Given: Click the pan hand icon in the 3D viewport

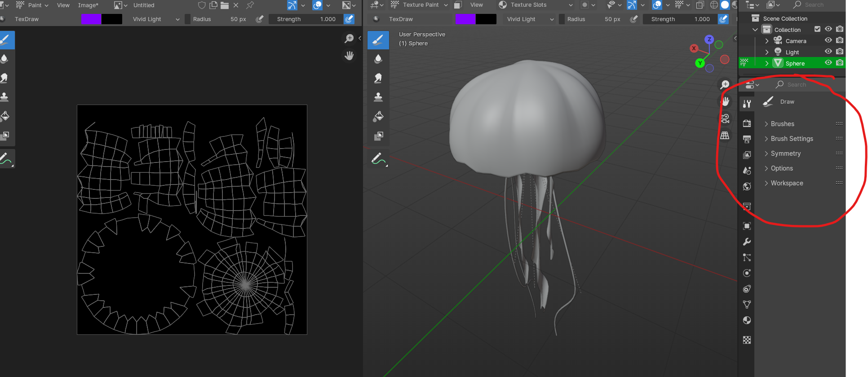Looking at the screenshot, I should (x=725, y=102).
